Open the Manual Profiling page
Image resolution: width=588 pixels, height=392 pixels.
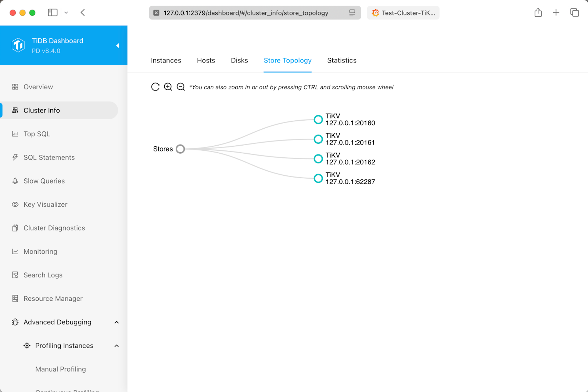[61, 369]
